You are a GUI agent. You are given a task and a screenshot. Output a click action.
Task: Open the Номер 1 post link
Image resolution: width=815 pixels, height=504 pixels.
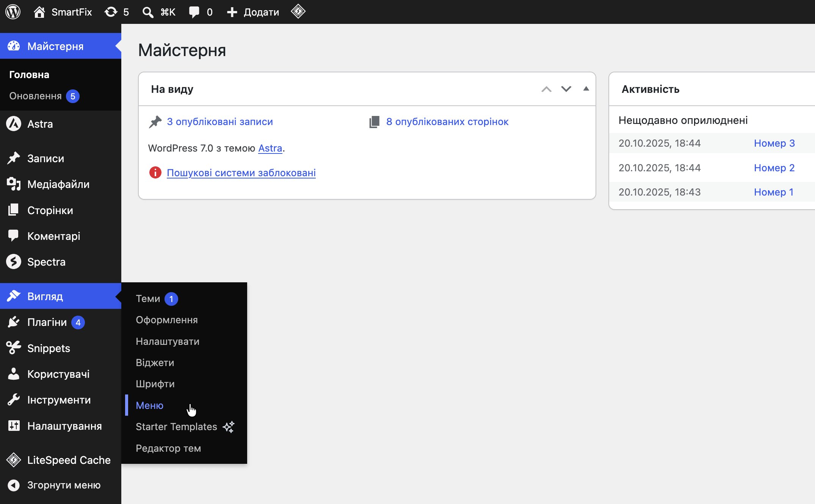(x=774, y=192)
